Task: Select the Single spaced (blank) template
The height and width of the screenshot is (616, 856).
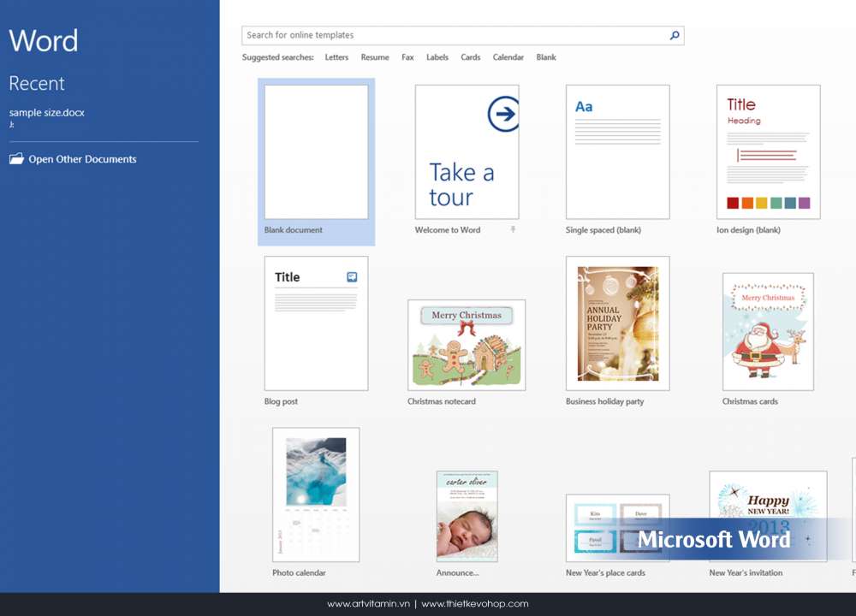Action: 617,152
